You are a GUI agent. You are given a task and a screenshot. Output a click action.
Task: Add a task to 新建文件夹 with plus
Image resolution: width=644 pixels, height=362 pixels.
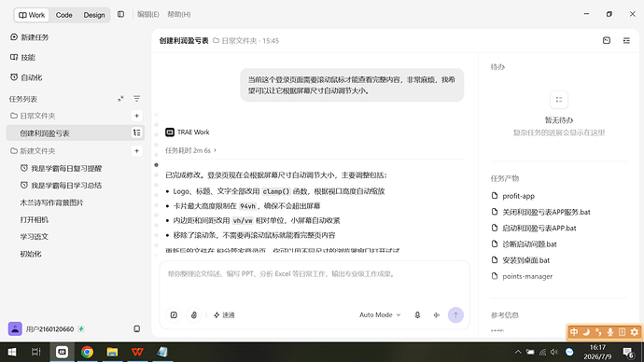(x=137, y=151)
